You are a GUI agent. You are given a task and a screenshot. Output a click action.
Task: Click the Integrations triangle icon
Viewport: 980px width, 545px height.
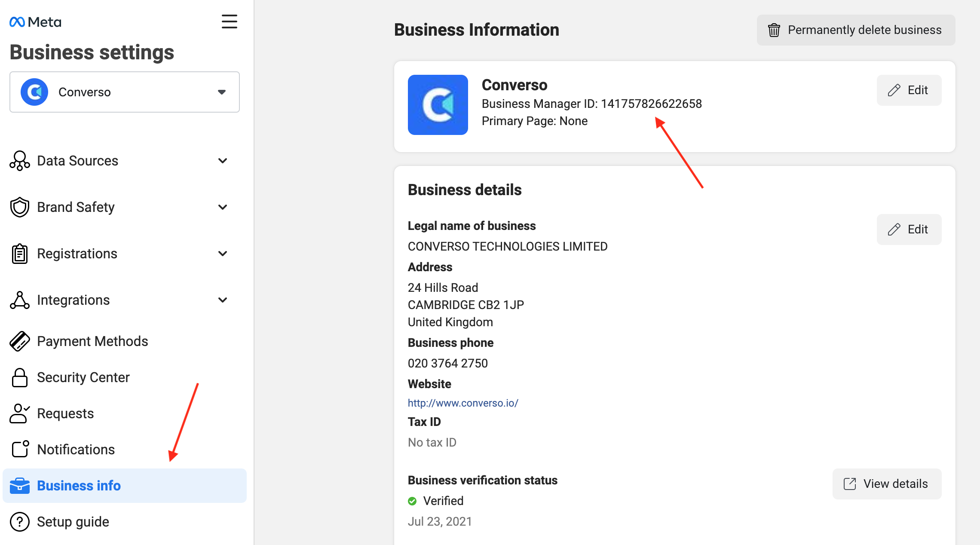pyautogui.click(x=20, y=300)
